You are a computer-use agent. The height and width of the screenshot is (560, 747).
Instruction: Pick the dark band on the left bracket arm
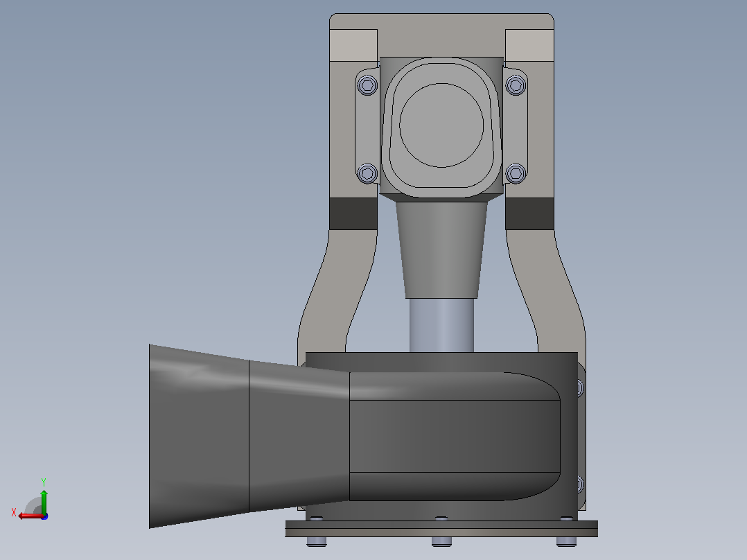tap(353, 214)
